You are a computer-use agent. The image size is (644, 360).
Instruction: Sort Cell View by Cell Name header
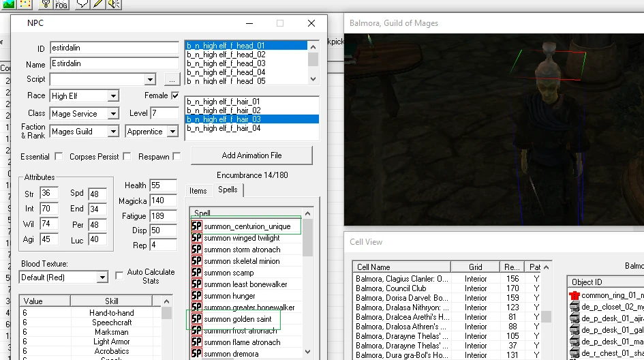point(401,267)
